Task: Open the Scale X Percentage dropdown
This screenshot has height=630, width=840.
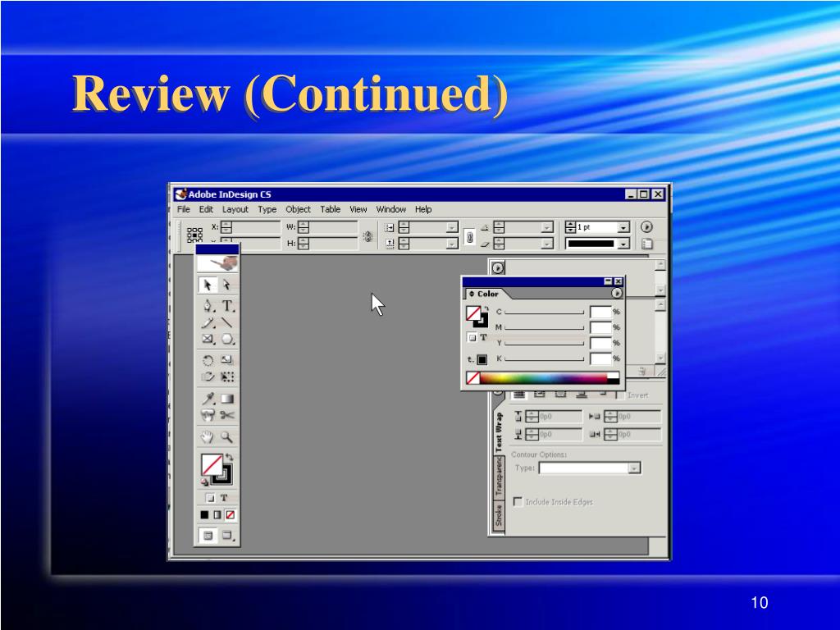Action: coord(452,228)
